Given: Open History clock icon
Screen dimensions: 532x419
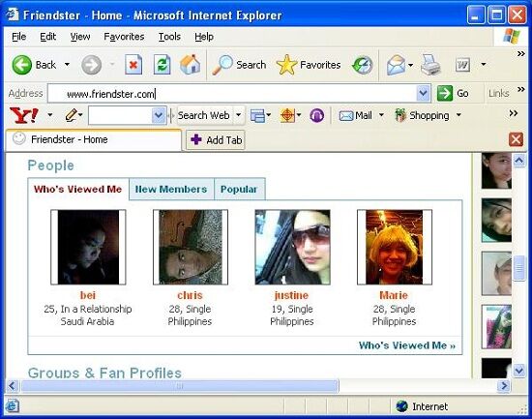Looking at the screenshot, I should coord(363,65).
